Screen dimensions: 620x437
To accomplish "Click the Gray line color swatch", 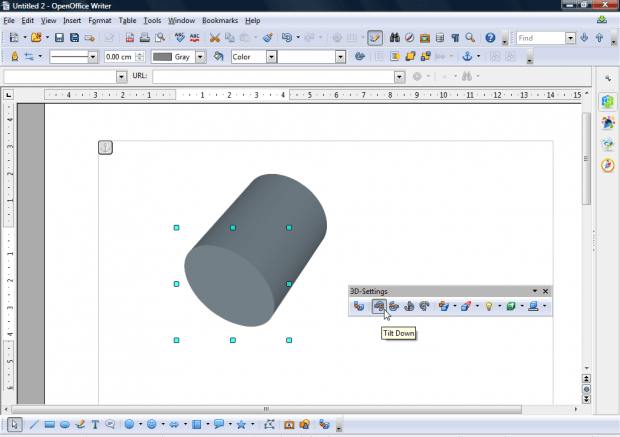I will (161, 57).
